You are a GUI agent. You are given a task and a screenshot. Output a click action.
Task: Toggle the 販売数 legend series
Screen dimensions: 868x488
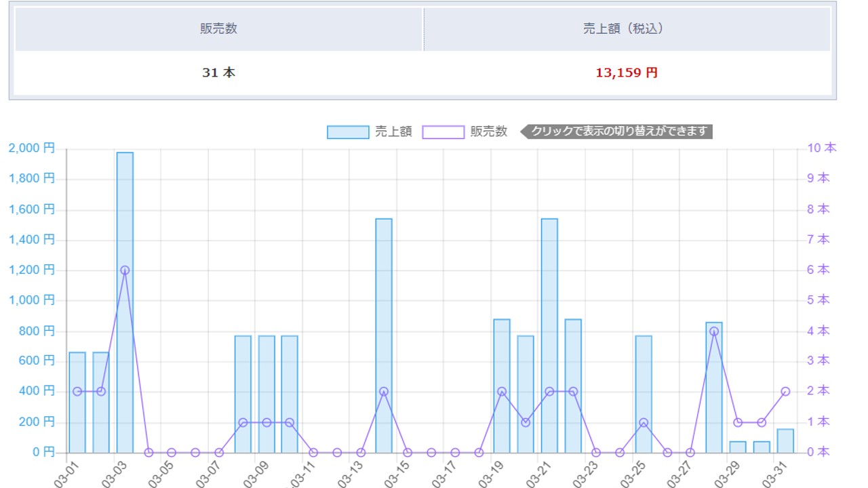[x=465, y=132]
